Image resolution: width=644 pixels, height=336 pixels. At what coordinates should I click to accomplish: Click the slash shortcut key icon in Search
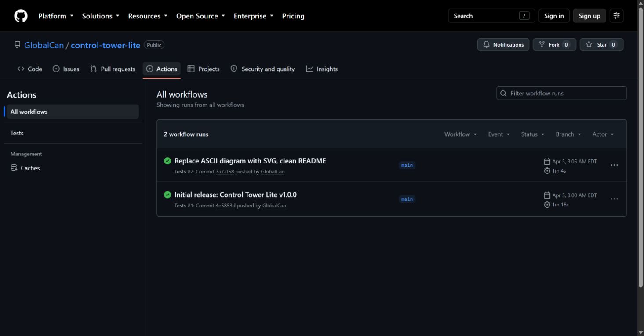(x=524, y=16)
